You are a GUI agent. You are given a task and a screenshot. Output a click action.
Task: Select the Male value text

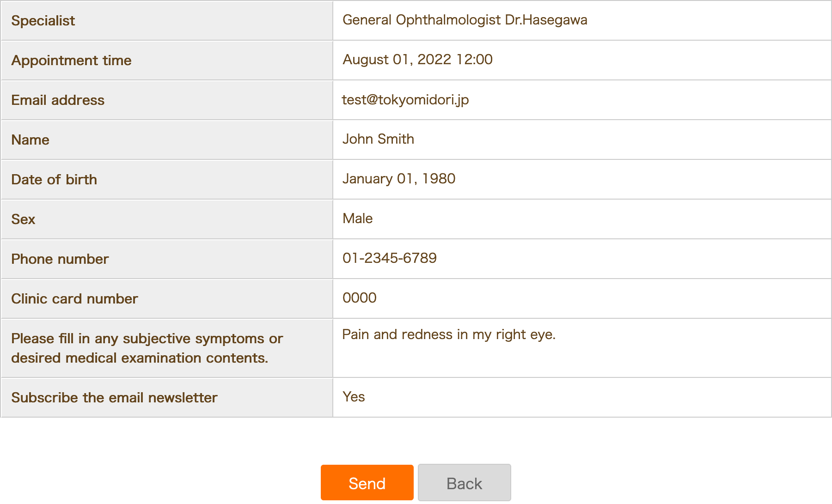coord(358,219)
